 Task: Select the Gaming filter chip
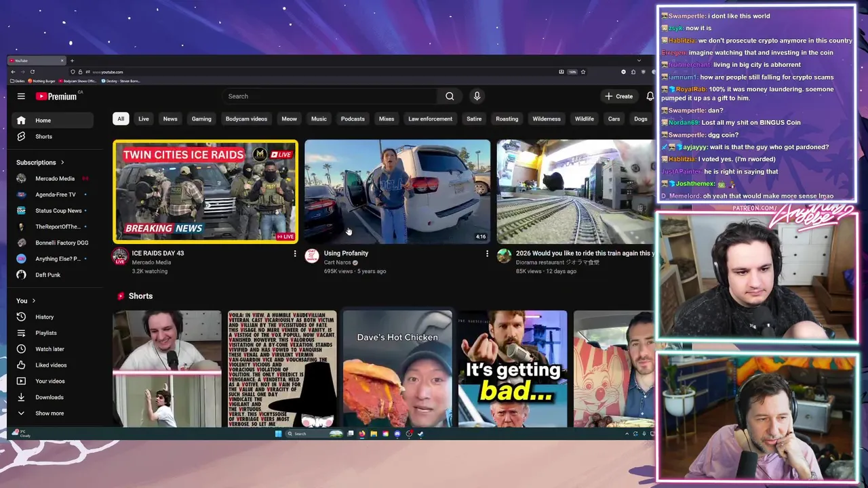(201, 119)
